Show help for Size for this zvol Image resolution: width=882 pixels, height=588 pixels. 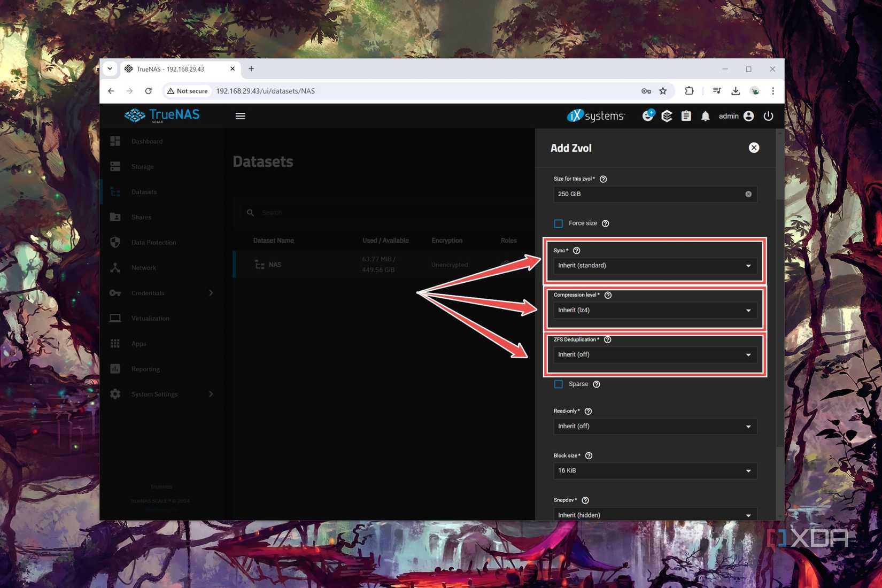603,179
